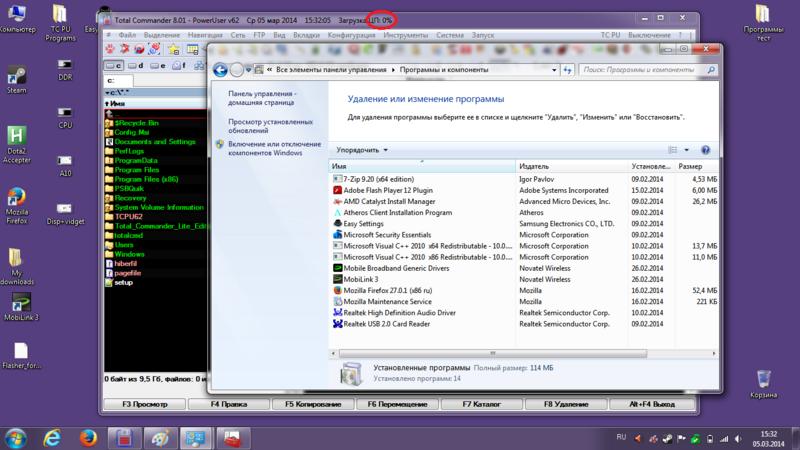Click the yellow star favorites icon in Total Commander
Viewport: 800px width, 450px height.
coord(173,49)
